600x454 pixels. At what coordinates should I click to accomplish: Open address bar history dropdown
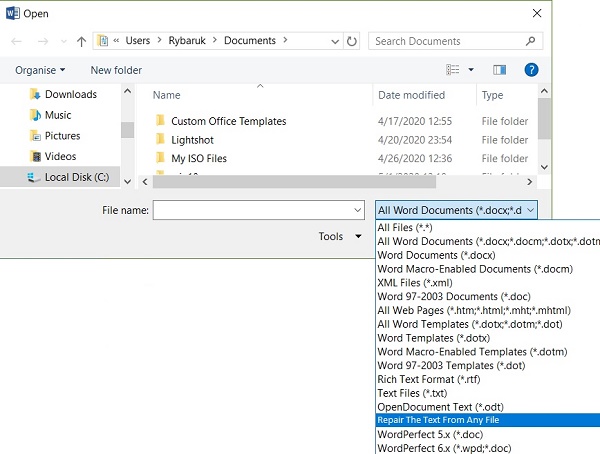(x=335, y=41)
